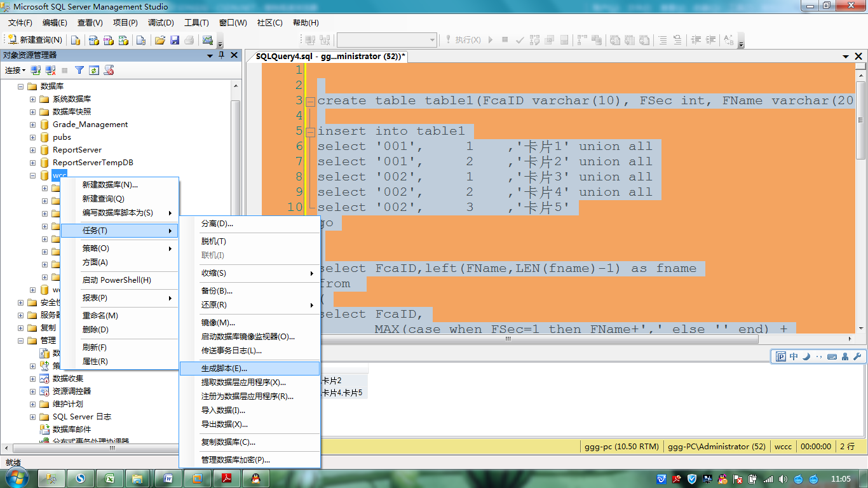Expand the ReportServer database tree node
This screenshot has width=868, height=488.
tap(32, 150)
